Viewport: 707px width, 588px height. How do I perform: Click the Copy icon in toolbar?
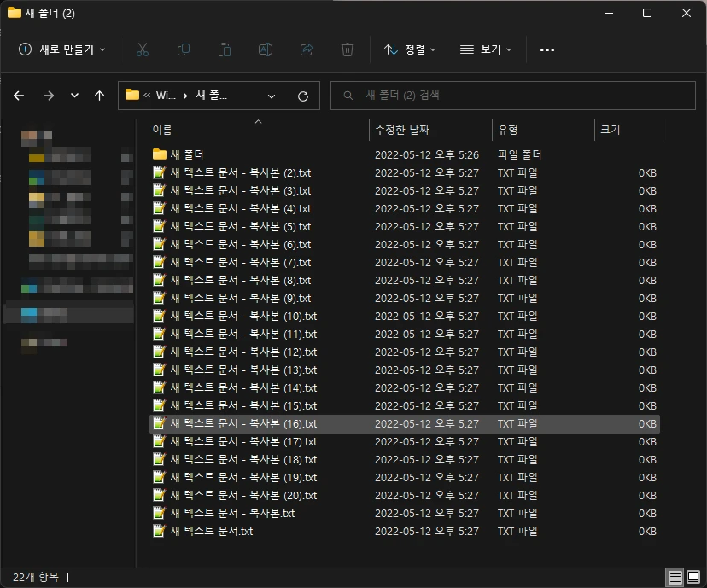[x=183, y=49]
